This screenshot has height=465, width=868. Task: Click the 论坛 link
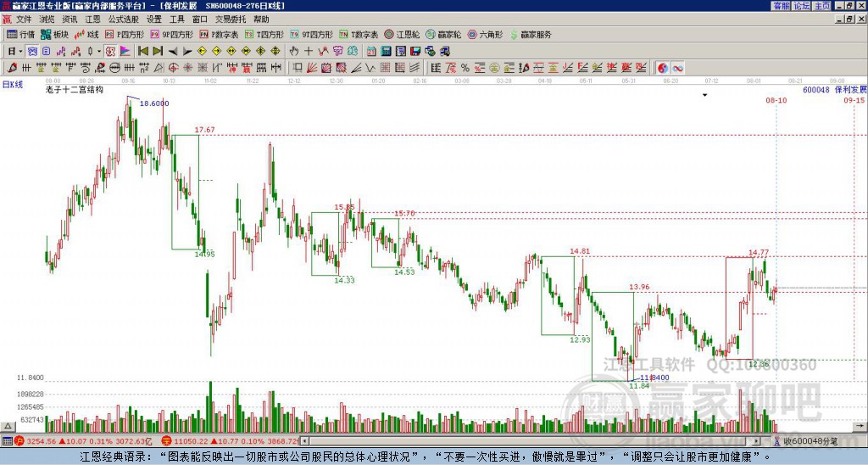[801, 6]
